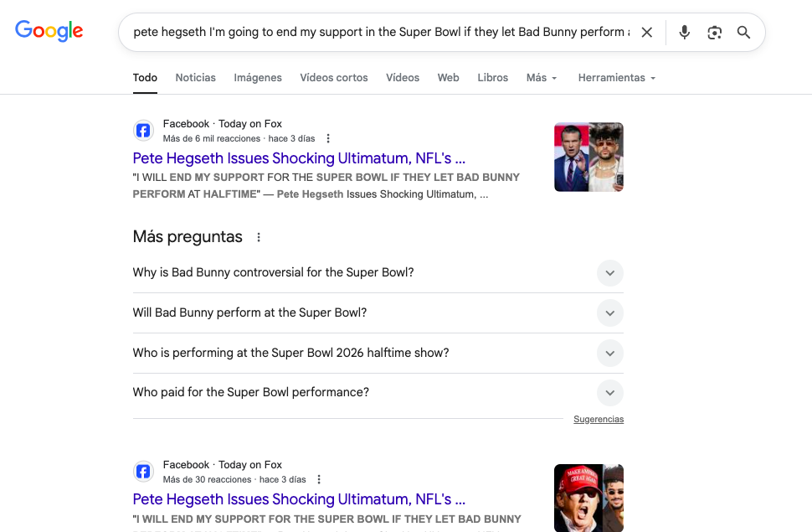
Task: Expand "Why is Bad Bunny controversial" question
Action: pyautogui.click(x=609, y=273)
